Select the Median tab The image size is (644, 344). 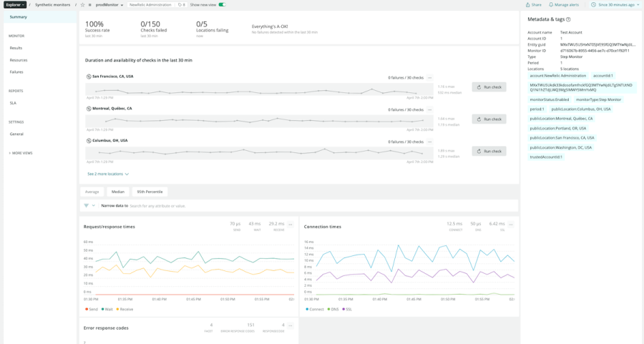tap(118, 192)
